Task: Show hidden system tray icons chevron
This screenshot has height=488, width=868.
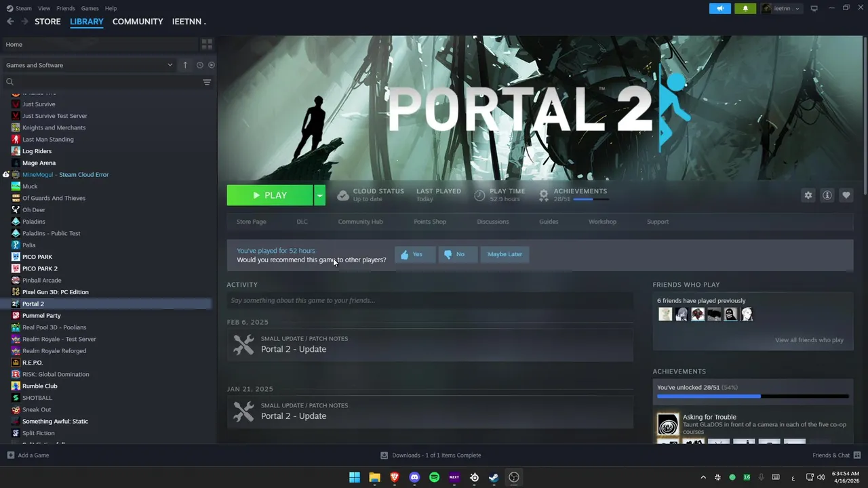Action: (703, 477)
